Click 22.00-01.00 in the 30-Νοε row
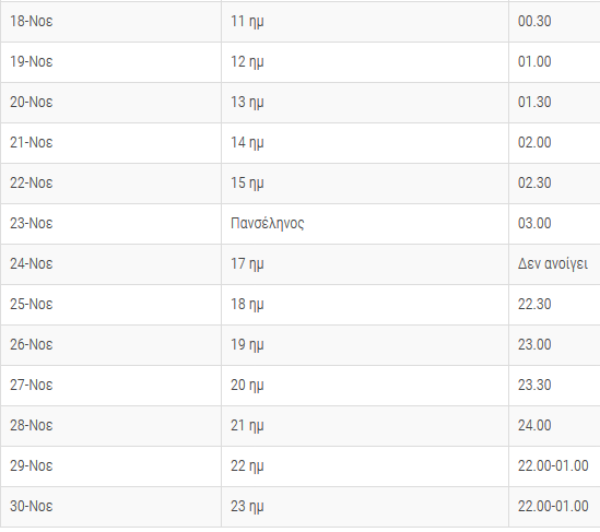This screenshot has height=532, width=600. point(554,507)
